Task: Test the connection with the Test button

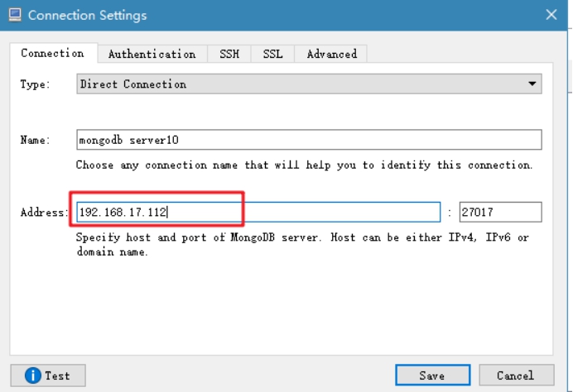Action: click(x=48, y=375)
